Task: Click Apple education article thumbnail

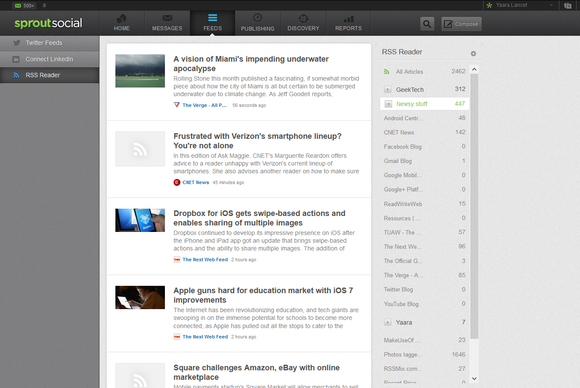Action: point(140,297)
